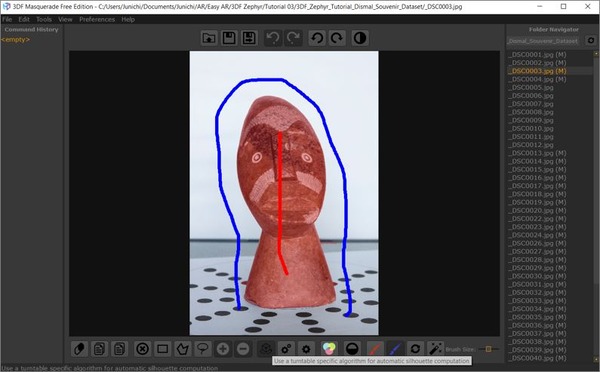Viewport: 600px width, 372px height.
Task: Save mask and go to next image
Action: (249, 38)
